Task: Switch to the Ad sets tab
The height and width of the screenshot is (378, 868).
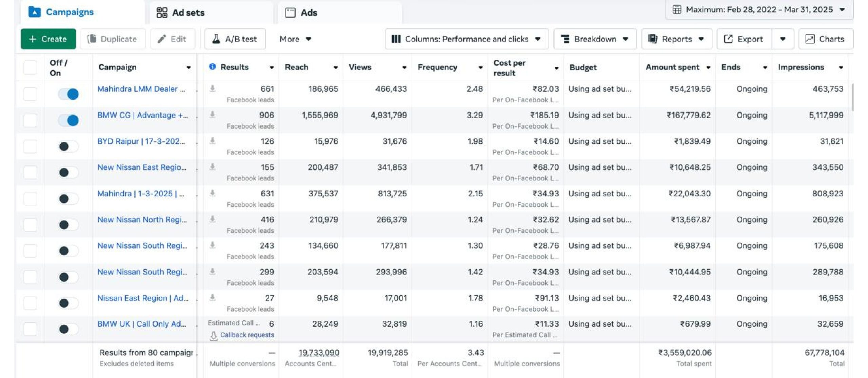Action: coord(211,13)
